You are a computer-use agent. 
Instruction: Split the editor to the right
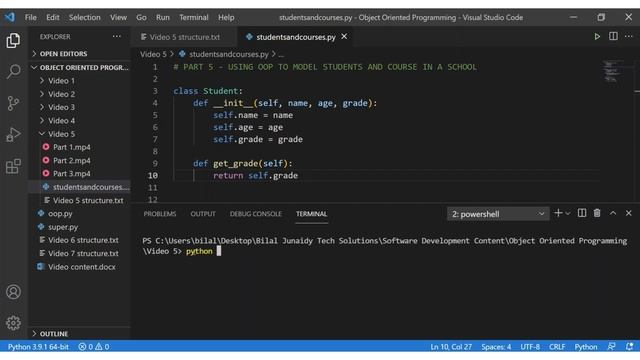pyautogui.click(x=613, y=36)
